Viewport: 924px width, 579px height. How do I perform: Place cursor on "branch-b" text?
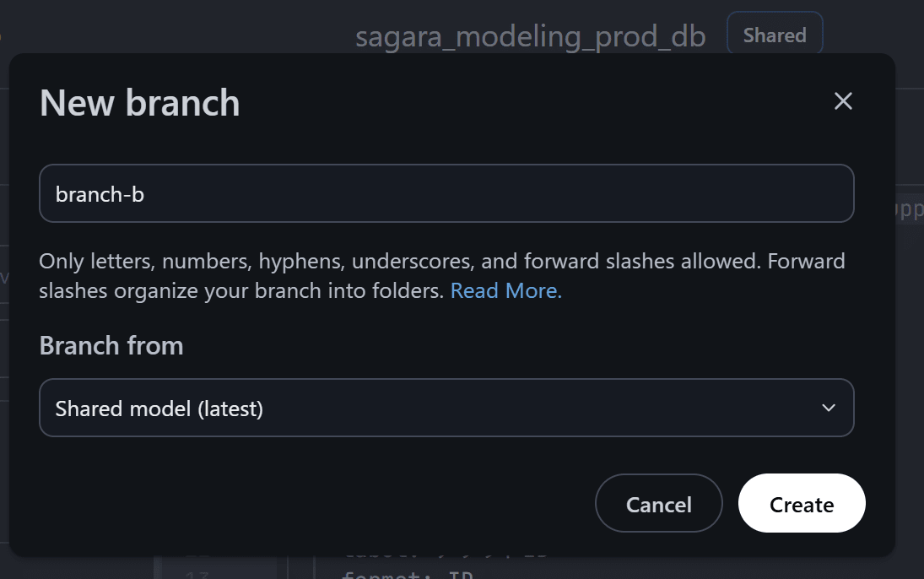point(100,194)
